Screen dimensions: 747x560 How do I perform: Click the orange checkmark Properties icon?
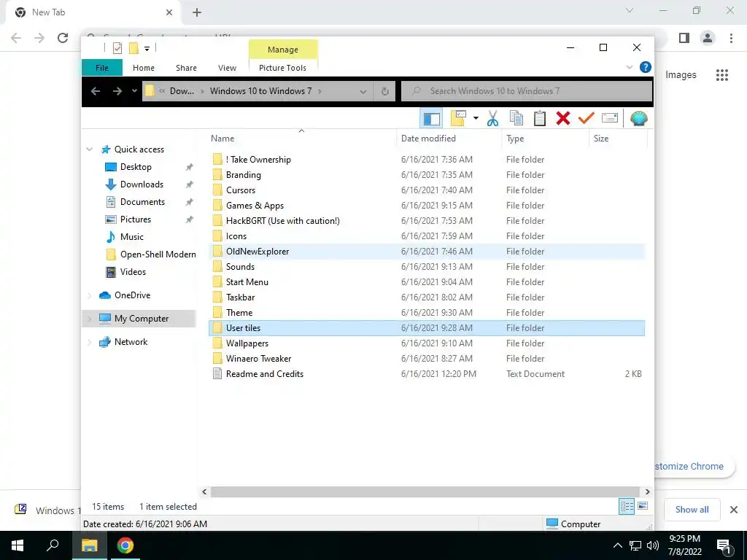point(587,118)
